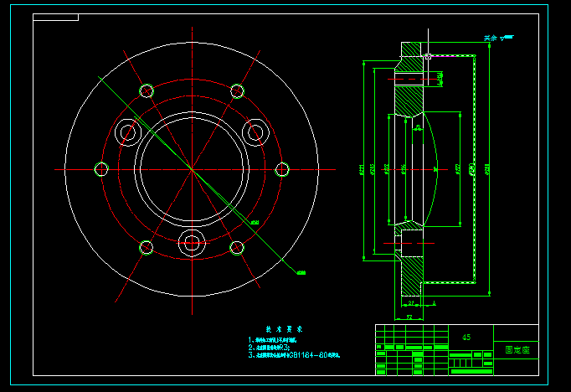Click the upper-right counterbored hole
This screenshot has height=392, width=571.
coord(255,132)
